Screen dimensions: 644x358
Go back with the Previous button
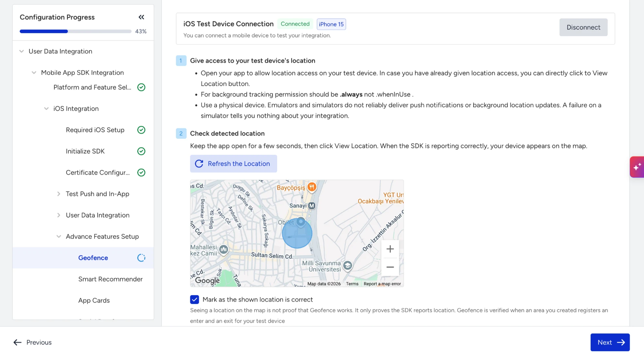coord(32,342)
